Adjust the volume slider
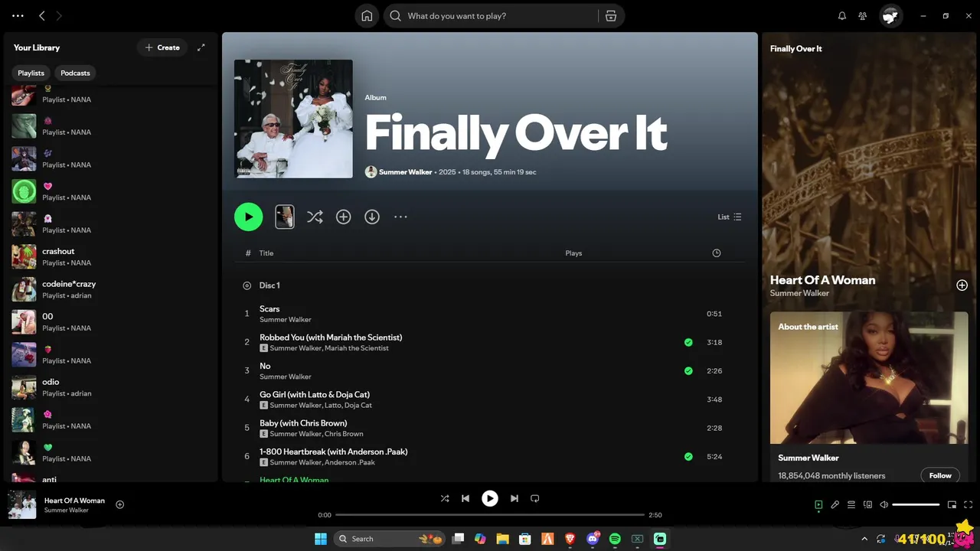980x551 pixels. pos(916,504)
